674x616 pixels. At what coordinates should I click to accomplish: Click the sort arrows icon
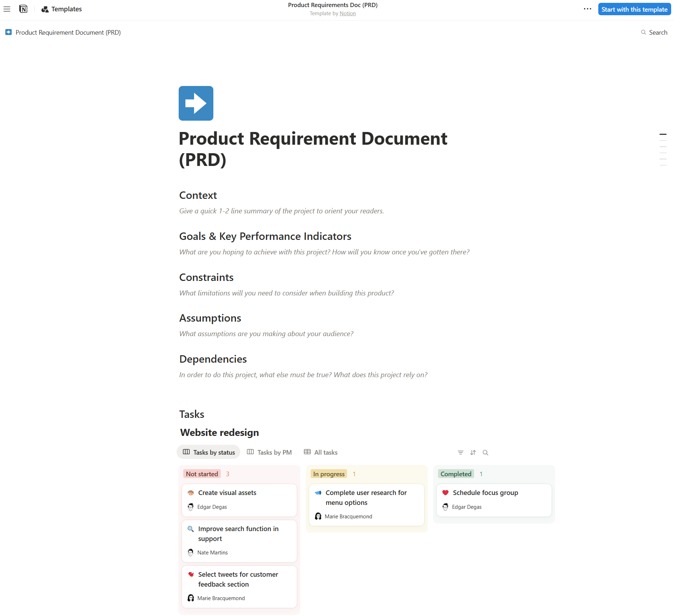click(x=473, y=453)
